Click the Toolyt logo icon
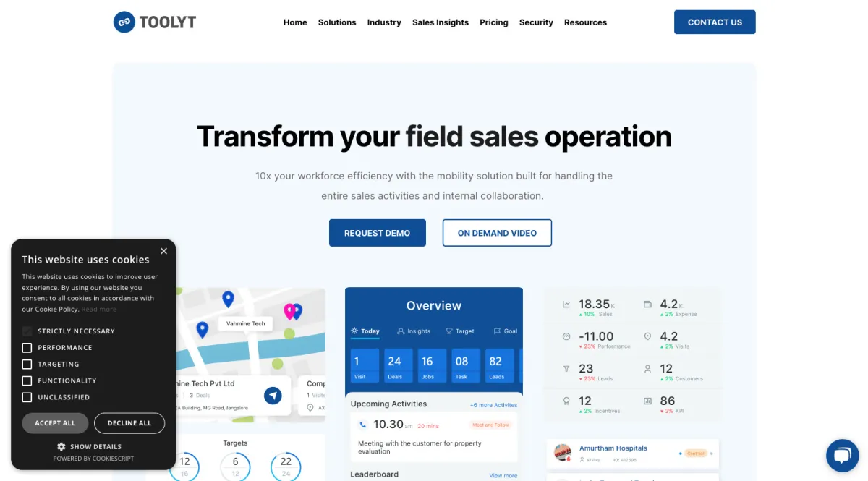Screen dimensions: 868x481 tap(124, 22)
